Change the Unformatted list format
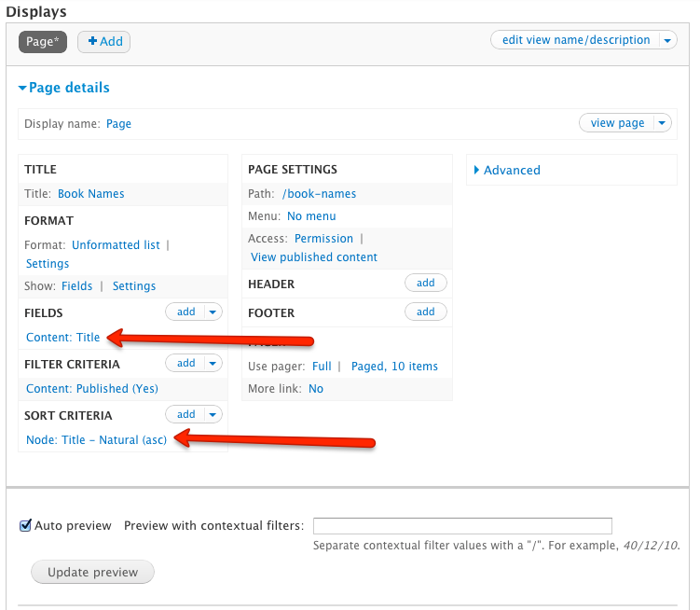The height and width of the screenshot is (610, 700). pos(116,245)
